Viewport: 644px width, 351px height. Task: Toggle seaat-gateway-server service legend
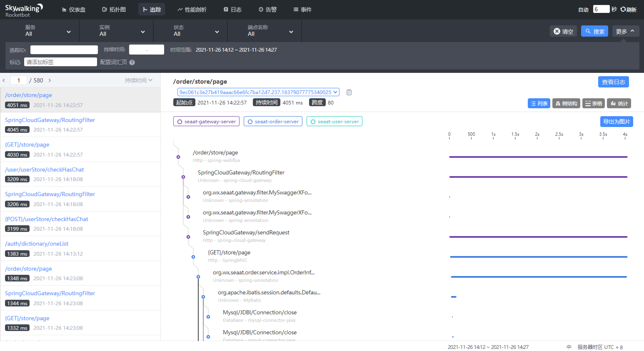coord(206,121)
